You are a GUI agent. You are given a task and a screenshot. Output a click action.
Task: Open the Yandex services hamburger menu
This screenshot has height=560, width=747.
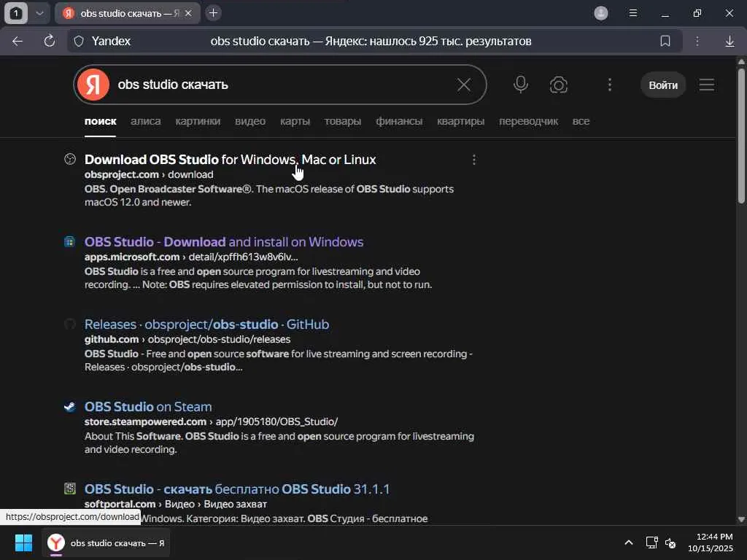point(706,85)
